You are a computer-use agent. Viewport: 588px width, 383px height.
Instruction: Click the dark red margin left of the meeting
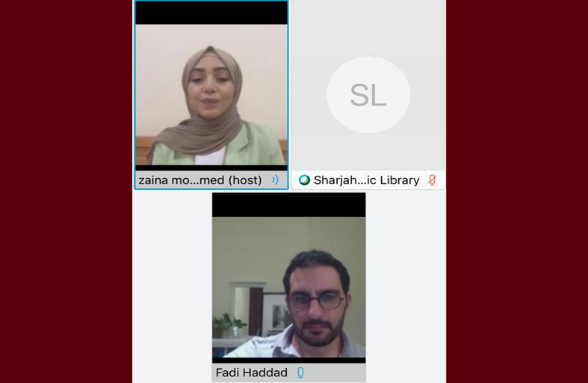tap(66, 191)
